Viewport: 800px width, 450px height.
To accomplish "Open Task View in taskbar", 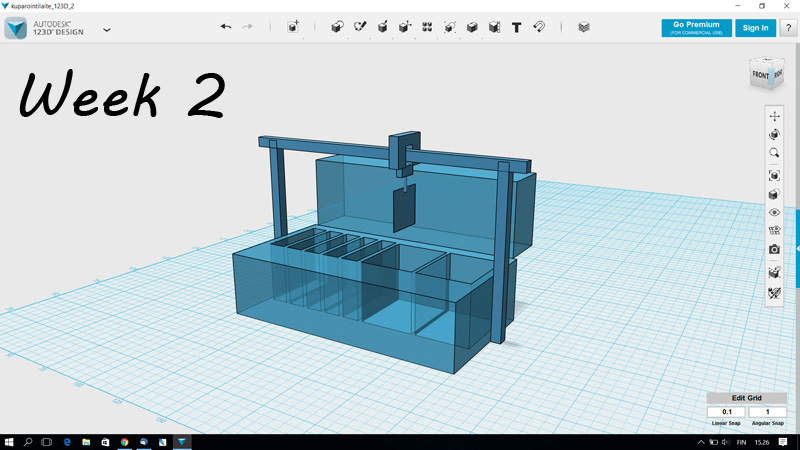I will pyautogui.click(x=46, y=442).
